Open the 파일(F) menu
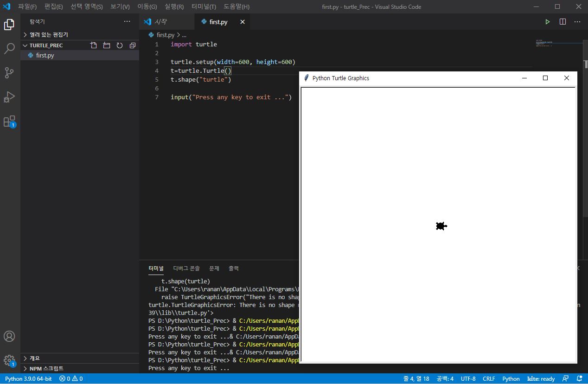The height and width of the screenshot is (384, 588). 27,6
